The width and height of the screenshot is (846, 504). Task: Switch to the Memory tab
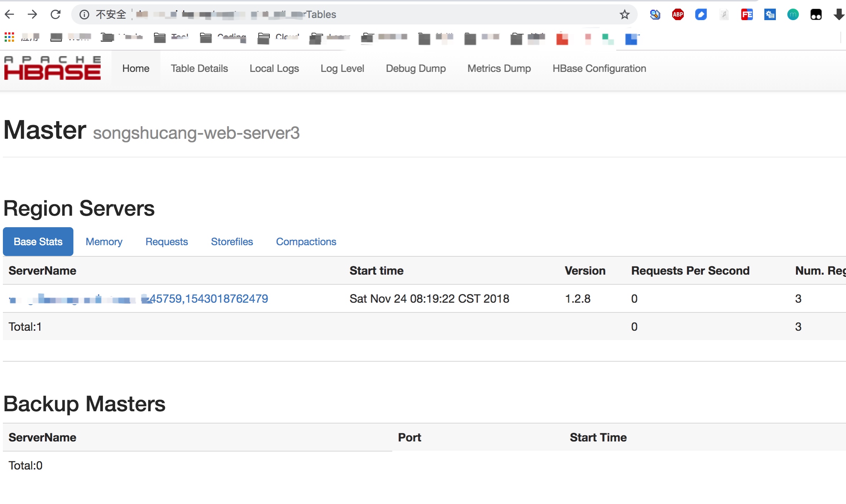[104, 242]
